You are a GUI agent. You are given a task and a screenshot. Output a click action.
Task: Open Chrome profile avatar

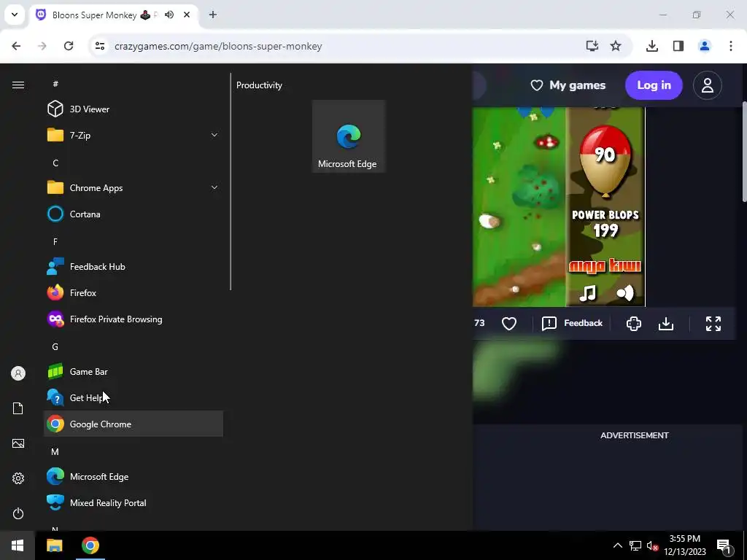point(705,46)
